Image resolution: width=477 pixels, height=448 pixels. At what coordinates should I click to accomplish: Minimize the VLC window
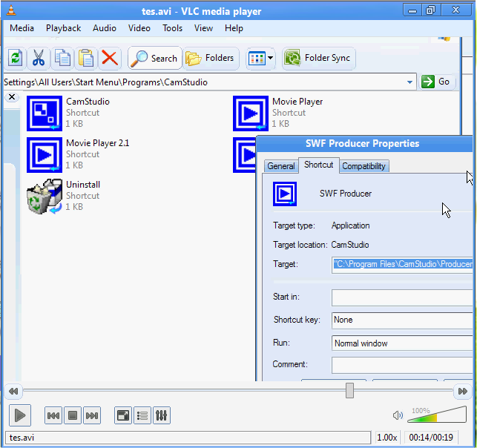click(412, 10)
